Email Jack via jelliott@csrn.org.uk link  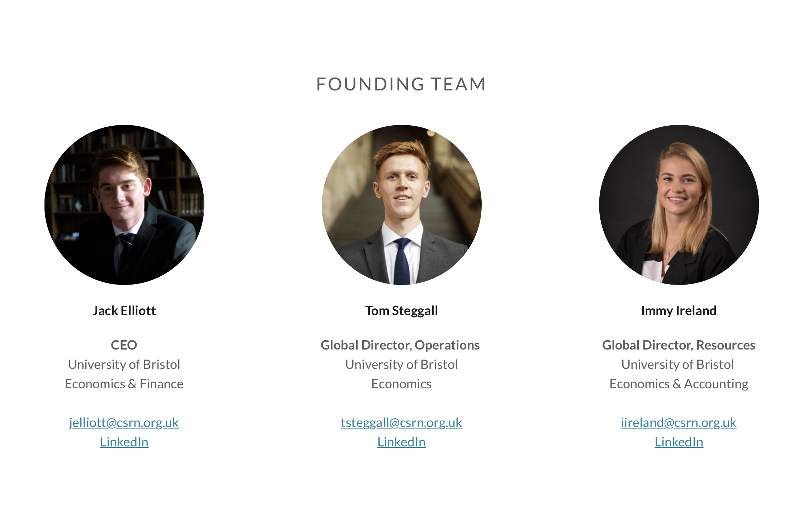click(x=124, y=422)
